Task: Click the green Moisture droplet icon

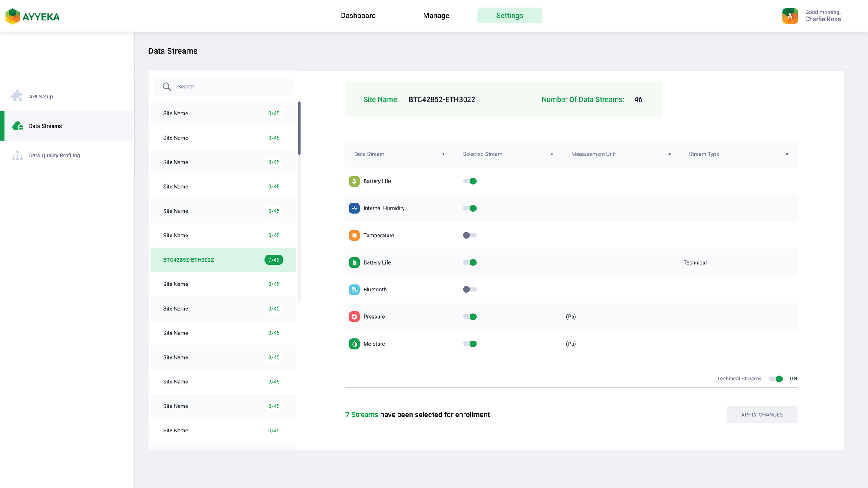Action: [354, 344]
